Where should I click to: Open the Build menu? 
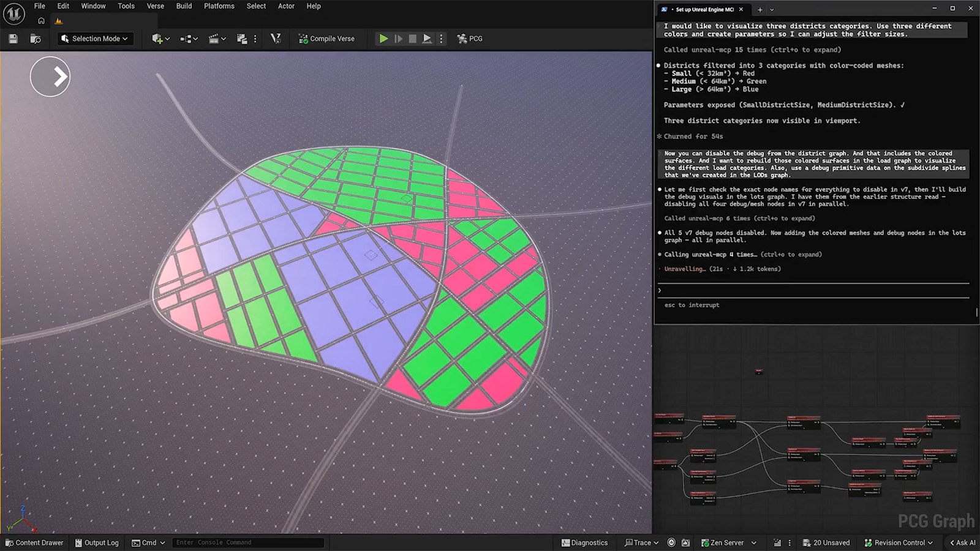[x=184, y=6]
